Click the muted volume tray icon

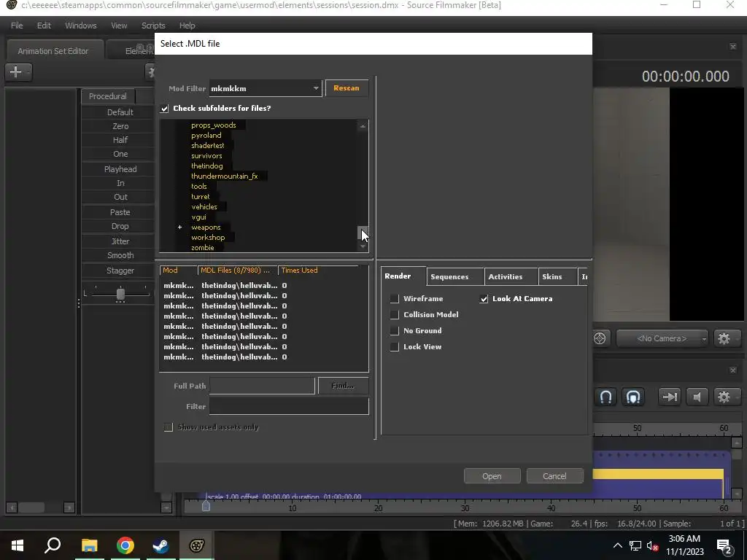(x=652, y=545)
